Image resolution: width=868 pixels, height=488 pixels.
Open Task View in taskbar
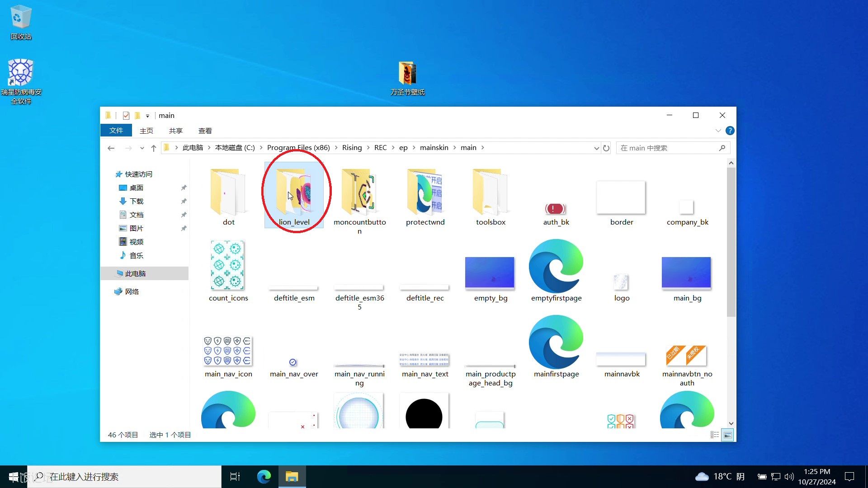point(235,476)
